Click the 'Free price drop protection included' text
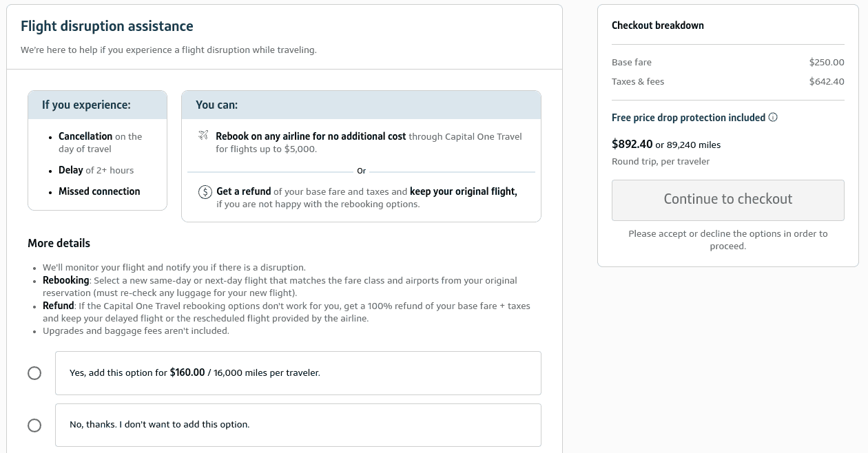This screenshot has width=868, height=453. coord(688,118)
